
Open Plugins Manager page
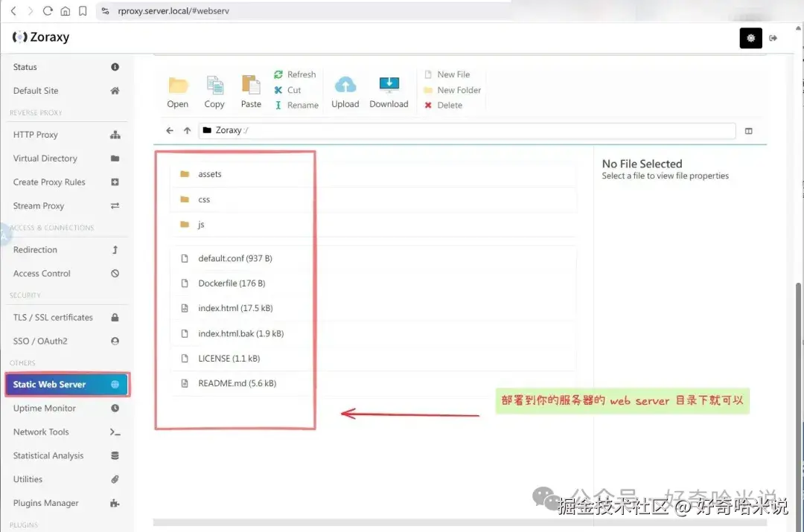click(67, 503)
